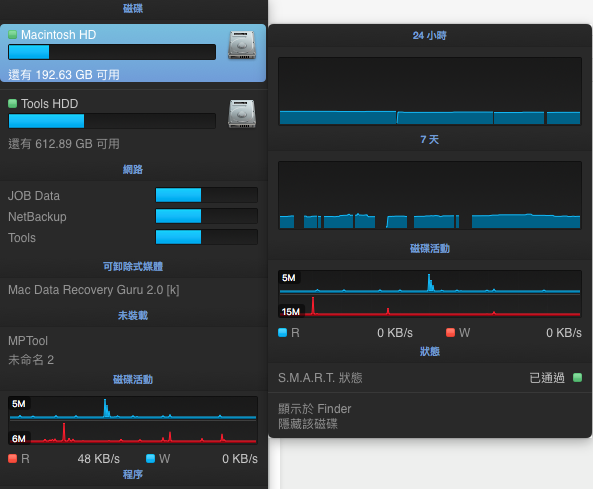Image resolution: width=593 pixels, height=489 pixels.
Task: Click the 磁碟 section header
Action: click(x=133, y=8)
